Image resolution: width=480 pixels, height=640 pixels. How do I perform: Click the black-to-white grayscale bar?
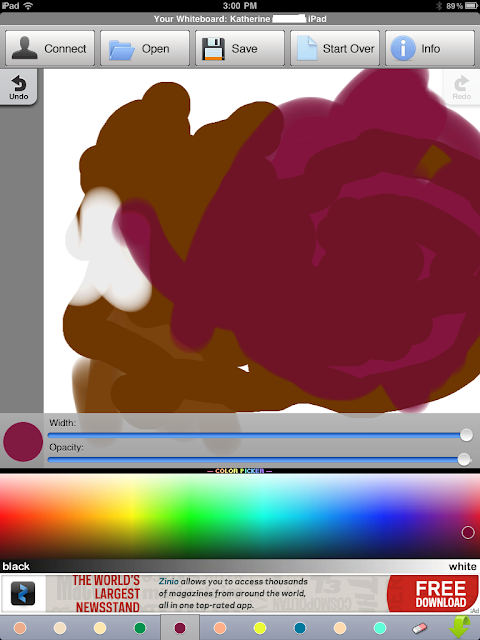[x=240, y=566]
